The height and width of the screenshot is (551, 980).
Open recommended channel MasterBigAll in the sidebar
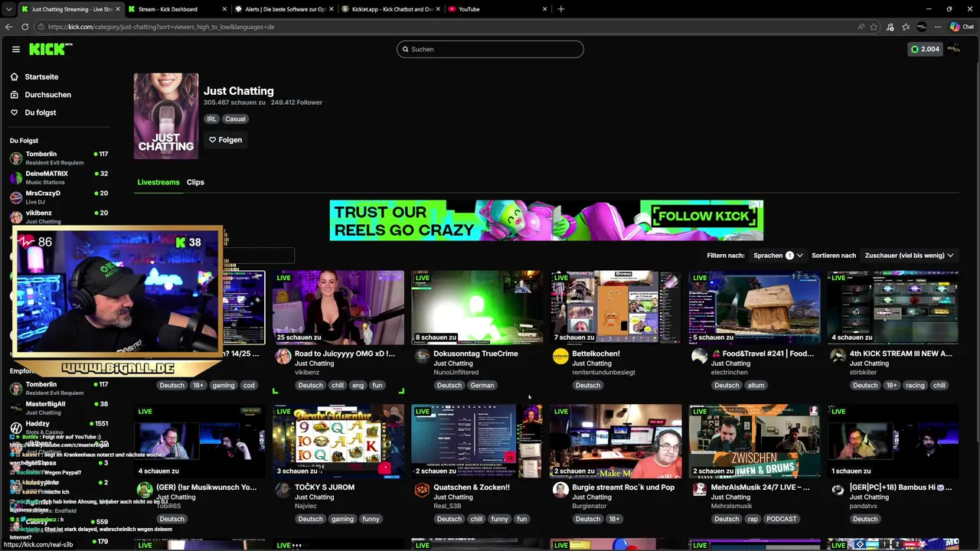(60, 408)
